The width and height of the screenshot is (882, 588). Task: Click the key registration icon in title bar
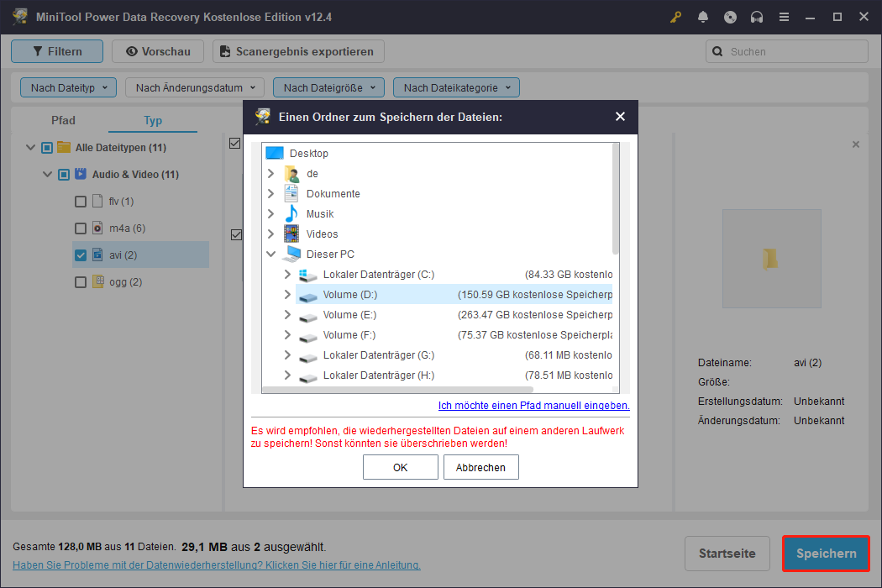[x=675, y=17]
